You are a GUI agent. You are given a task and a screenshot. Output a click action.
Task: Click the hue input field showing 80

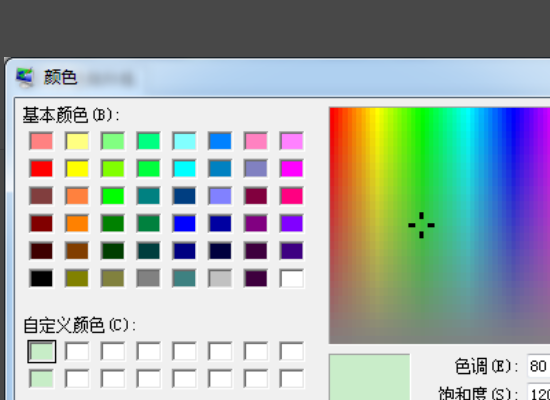point(539,366)
